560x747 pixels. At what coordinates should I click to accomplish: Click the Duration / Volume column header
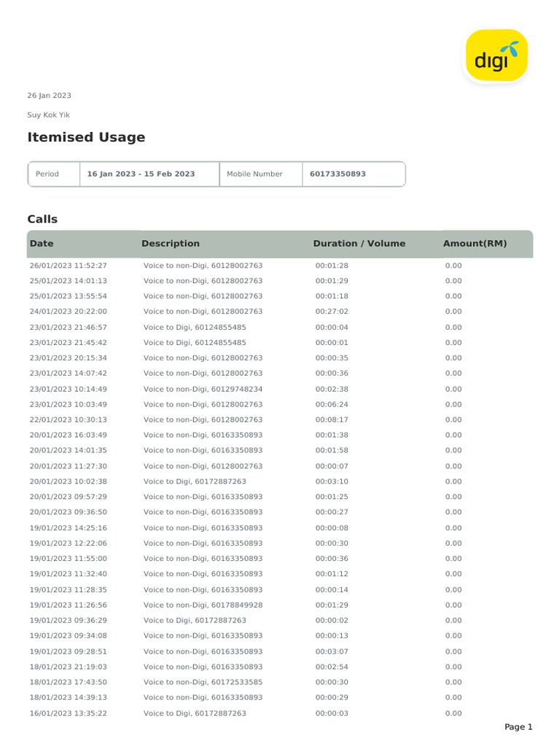[359, 244]
